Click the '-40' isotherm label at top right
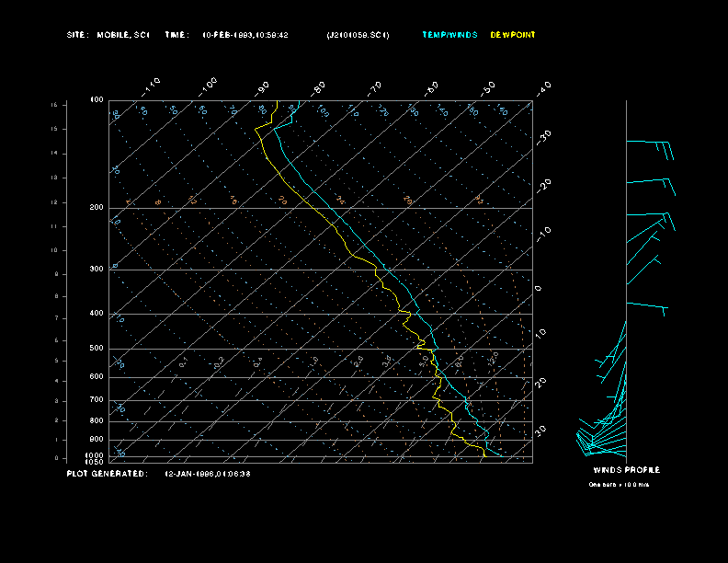The width and height of the screenshot is (728, 563). tap(543, 88)
